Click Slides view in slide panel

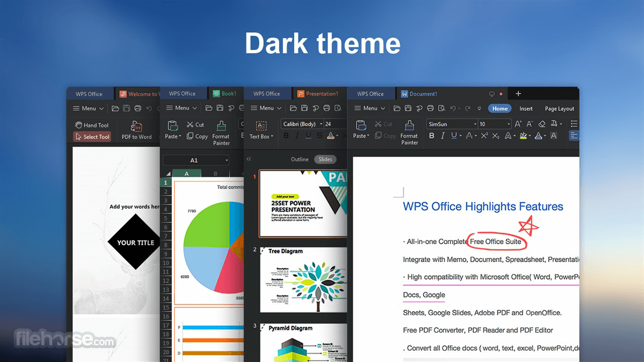[x=325, y=159]
